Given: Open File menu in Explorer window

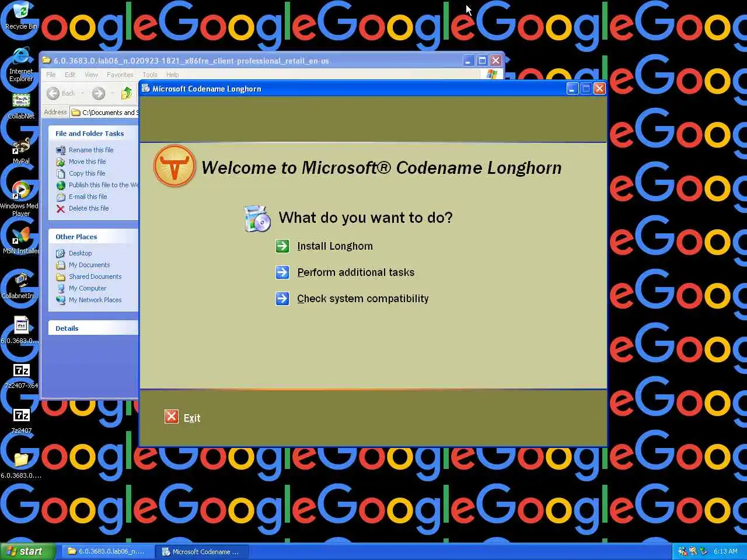Looking at the screenshot, I should coord(51,75).
